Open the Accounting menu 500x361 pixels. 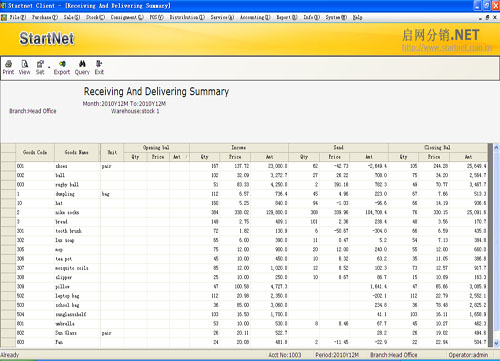tap(255, 17)
